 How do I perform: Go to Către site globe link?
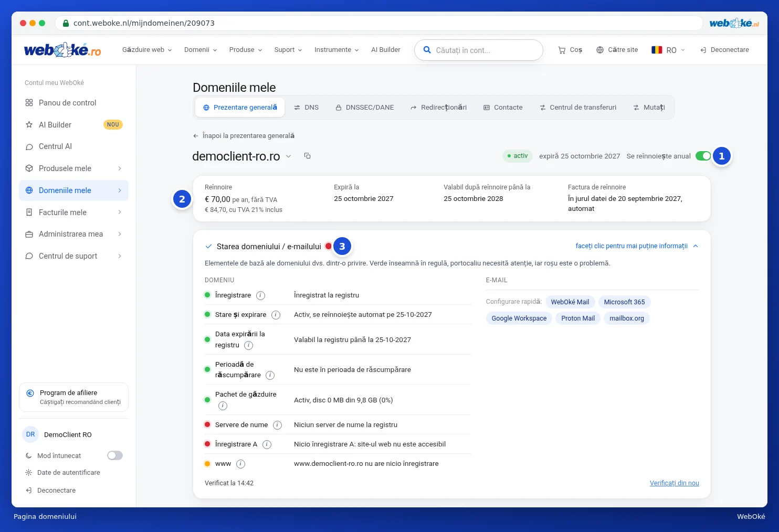click(x=617, y=50)
